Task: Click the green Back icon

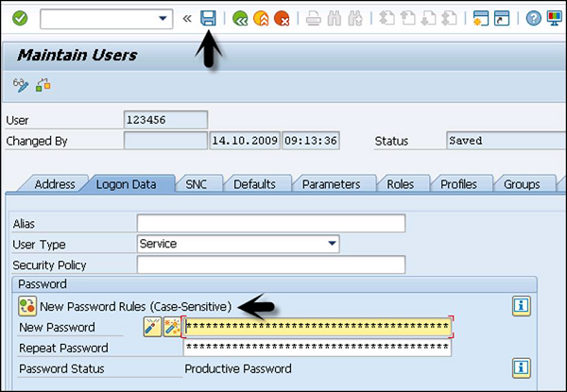Action: coord(240,19)
